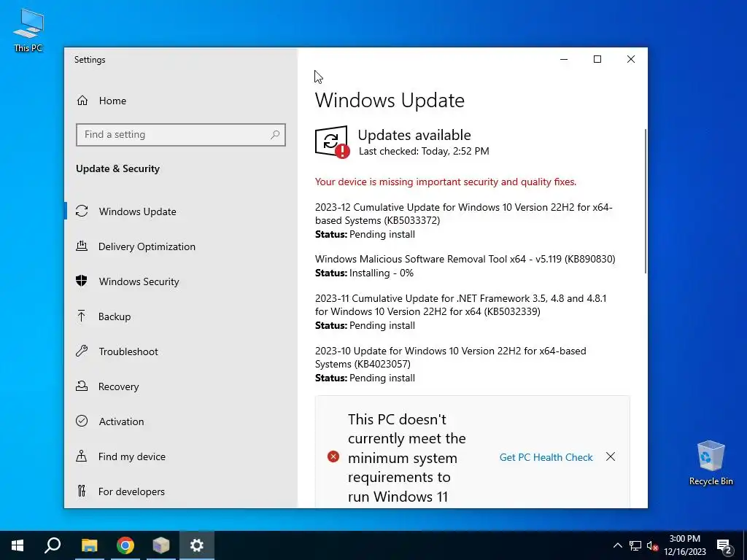Click the 'Installing - 0%' status text
747x560 pixels.
[x=381, y=273]
